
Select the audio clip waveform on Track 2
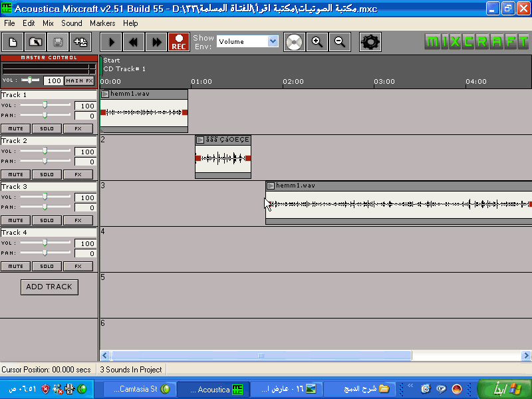[x=223, y=158]
